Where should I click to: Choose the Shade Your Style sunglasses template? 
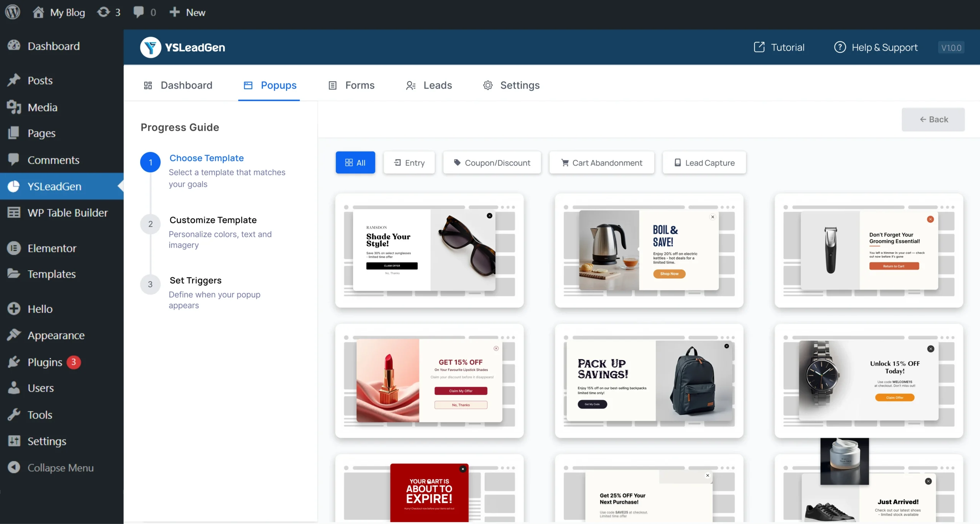[x=430, y=250]
